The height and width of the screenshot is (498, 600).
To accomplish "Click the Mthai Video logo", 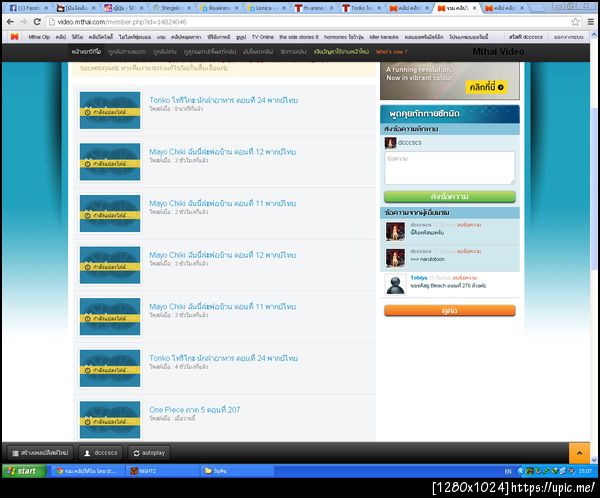I will (x=498, y=51).
